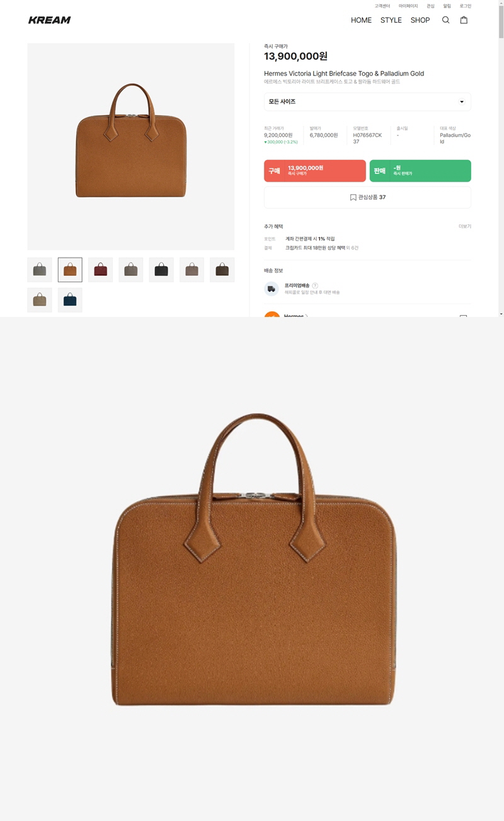Bookmark the item via 관심상품 37 button
The image size is (504, 821).
tap(367, 197)
